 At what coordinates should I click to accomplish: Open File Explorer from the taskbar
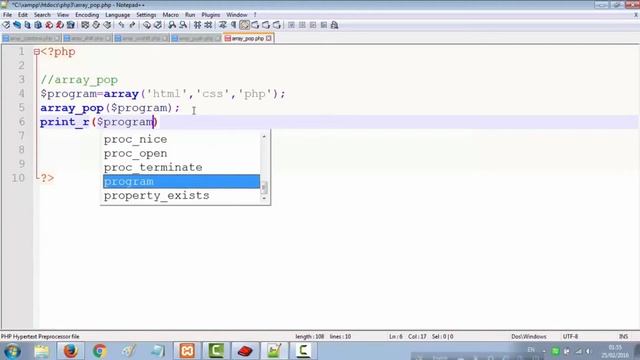pyautogui.click(x=41, y=351)
